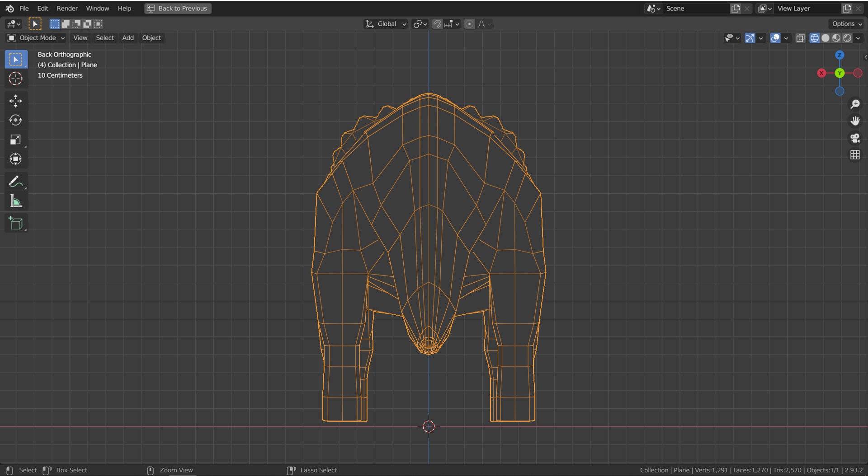
Task: Select the Select Box tool in the toolbar
Action: 16,59
